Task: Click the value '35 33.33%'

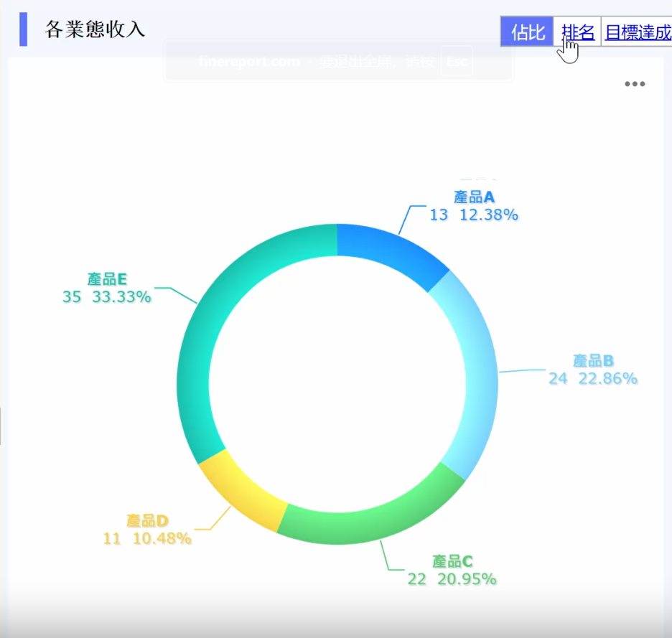Action: pyautogui.click(x=107, y=297)
